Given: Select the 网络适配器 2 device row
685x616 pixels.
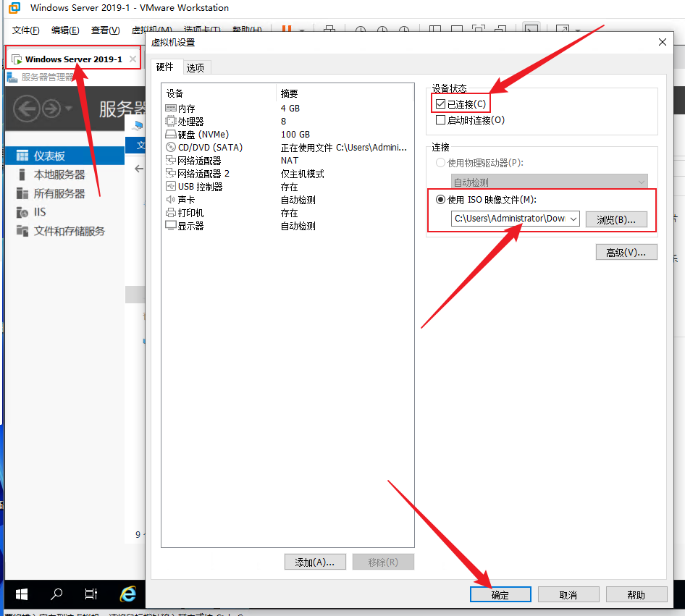Looking at the screenshot, I should coord(287,174).
